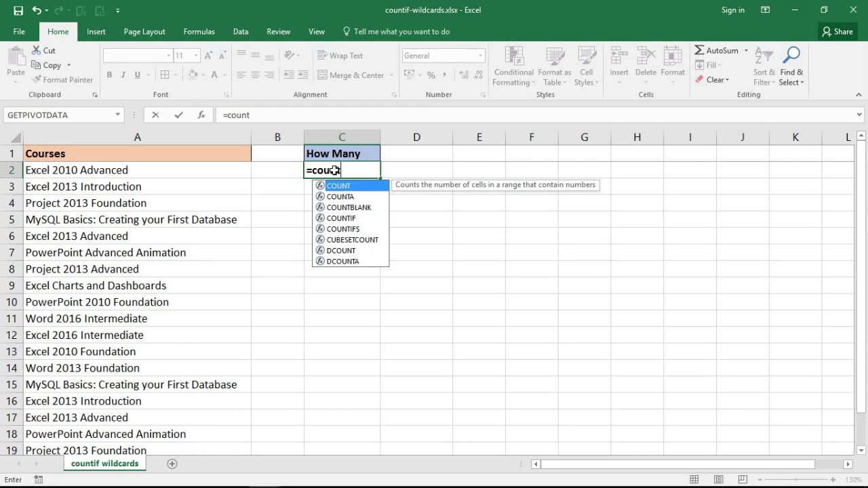Switch to the View tab
This screenshot has width=868, height=488.
(317, 32)
